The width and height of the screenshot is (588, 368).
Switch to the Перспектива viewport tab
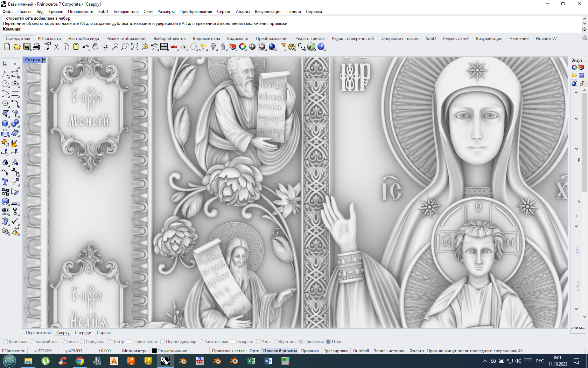click(38, 333)
